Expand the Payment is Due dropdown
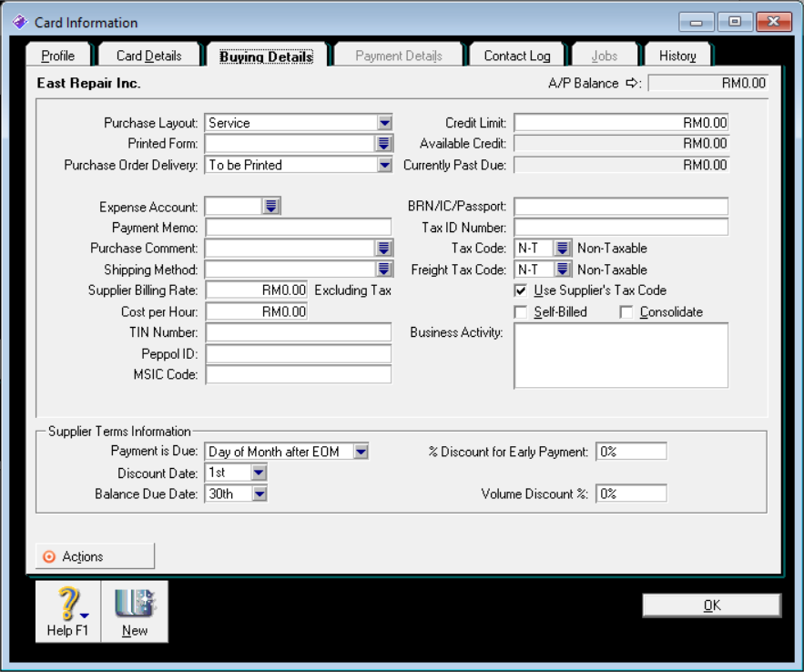This screenshot has width=804, height=672. tap(361, 452)
